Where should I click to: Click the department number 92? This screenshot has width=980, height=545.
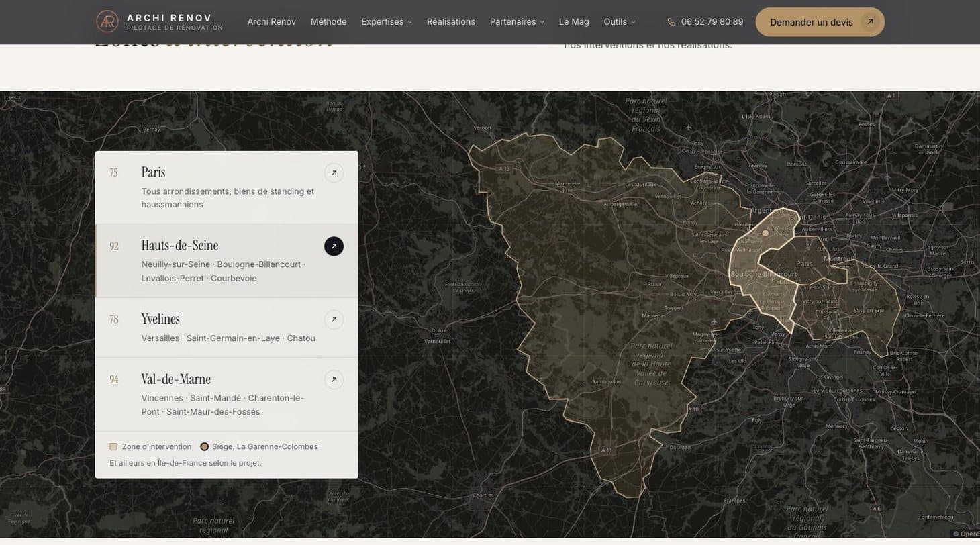(114, 246)
